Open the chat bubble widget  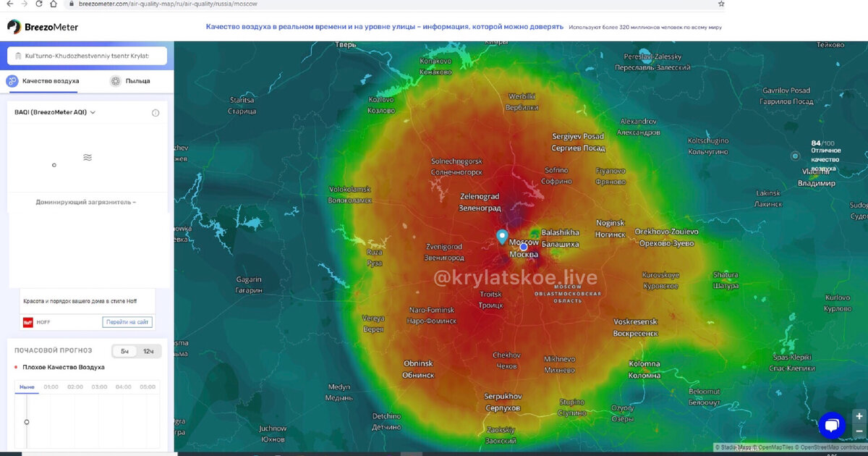click(x=832, y=426)
